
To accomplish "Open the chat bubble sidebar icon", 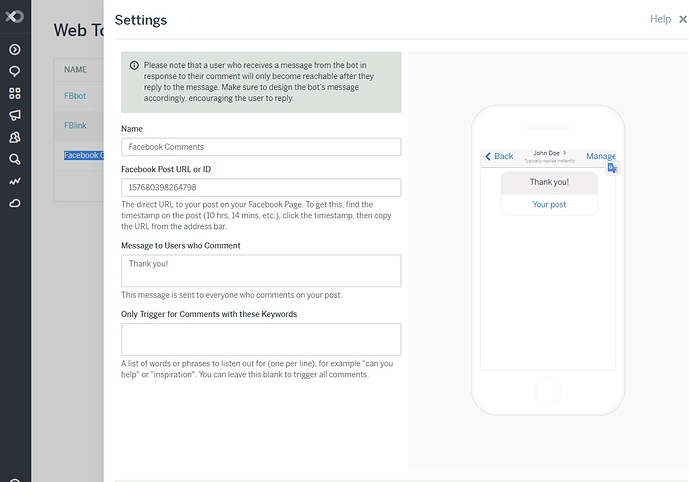I will tap(15, 71).
